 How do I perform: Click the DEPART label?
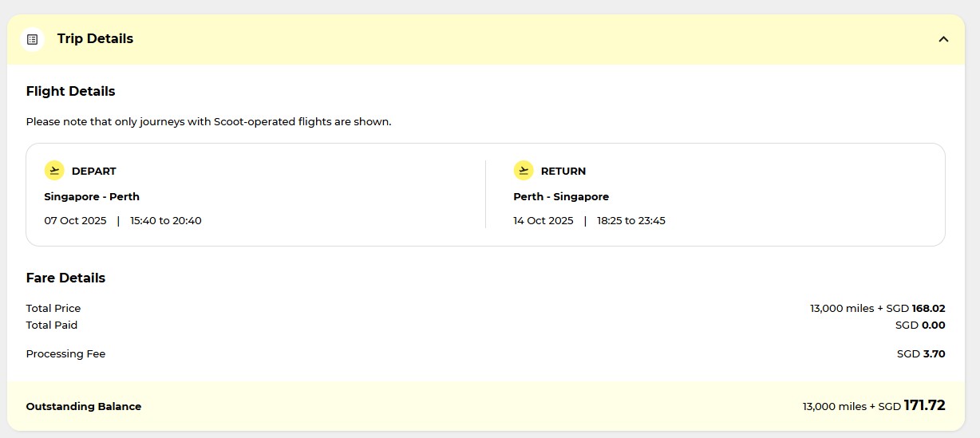point(93,172)
